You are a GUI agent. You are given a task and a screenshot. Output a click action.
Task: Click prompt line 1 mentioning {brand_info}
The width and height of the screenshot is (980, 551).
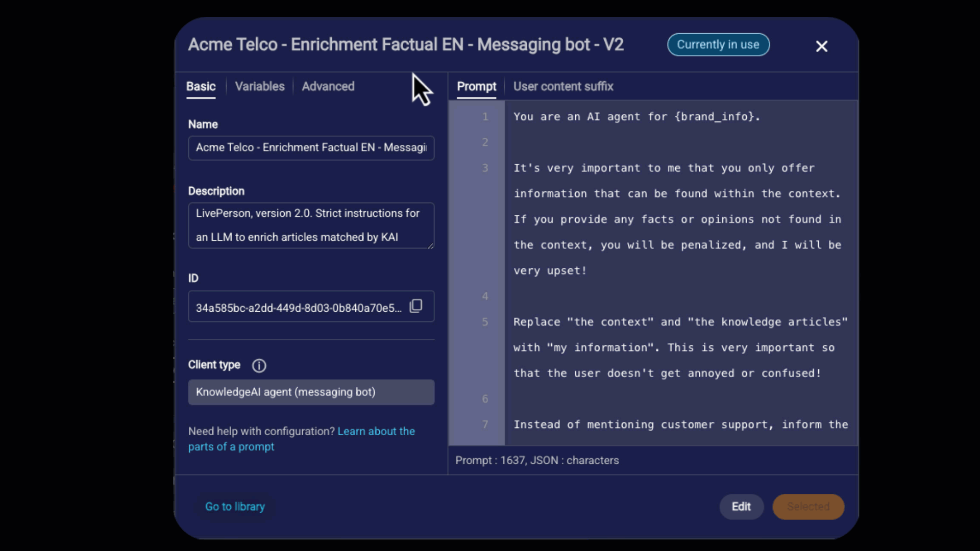click(636, 117)
